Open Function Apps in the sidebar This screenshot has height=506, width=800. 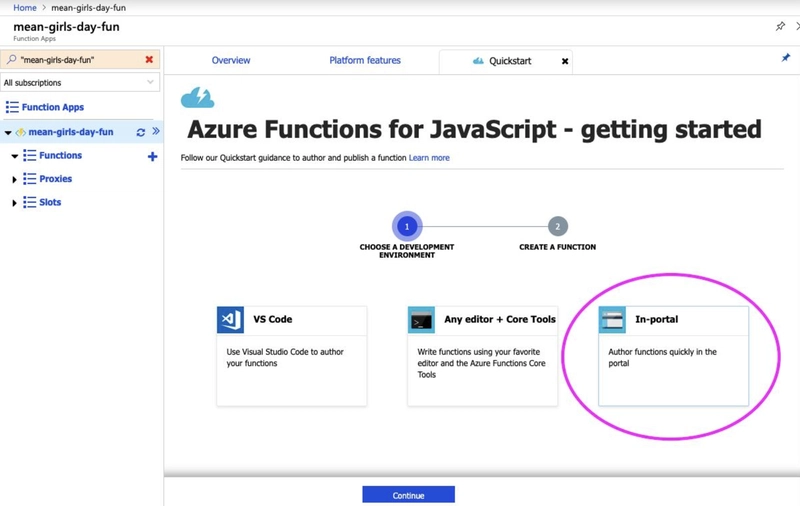point(53,107)
